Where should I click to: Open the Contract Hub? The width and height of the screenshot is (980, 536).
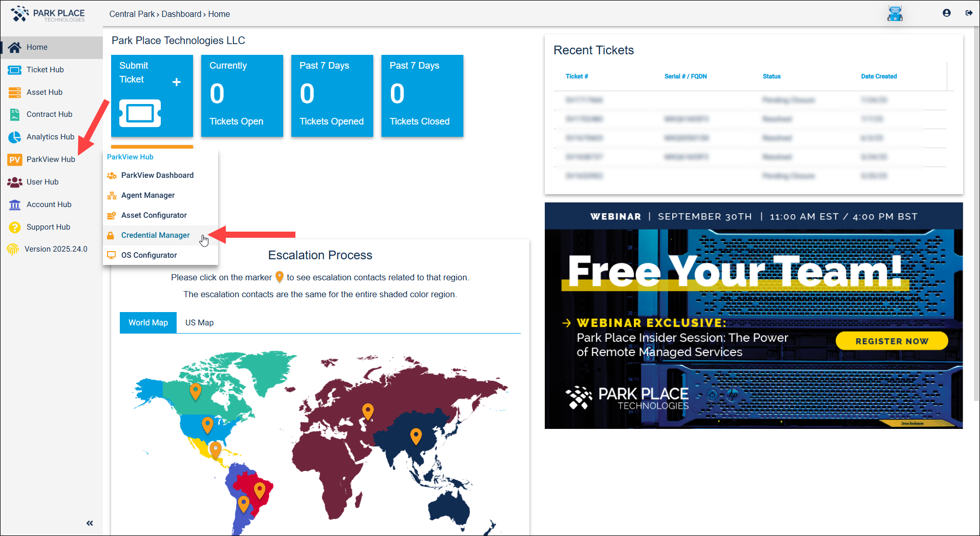(x=49, y=114)
